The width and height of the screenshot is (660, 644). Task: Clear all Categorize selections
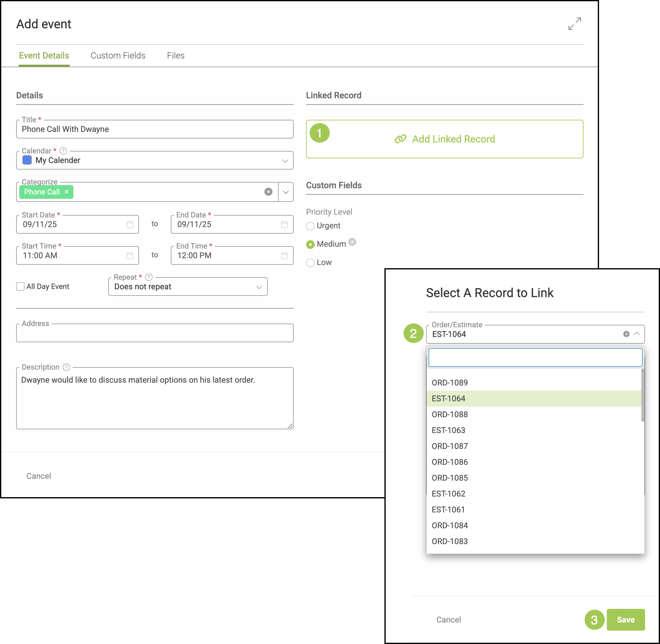click(268, 192)
